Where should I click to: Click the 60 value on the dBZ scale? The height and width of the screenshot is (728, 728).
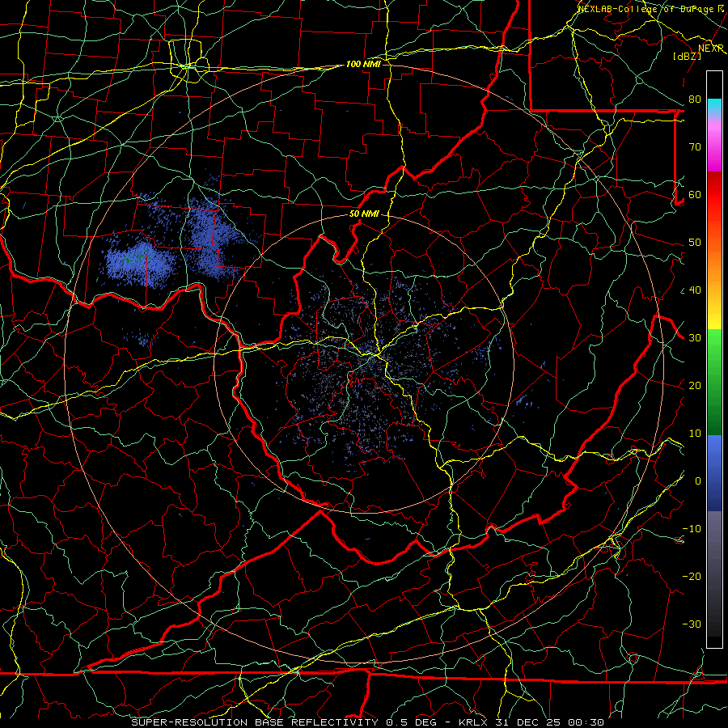pos(695,194)
